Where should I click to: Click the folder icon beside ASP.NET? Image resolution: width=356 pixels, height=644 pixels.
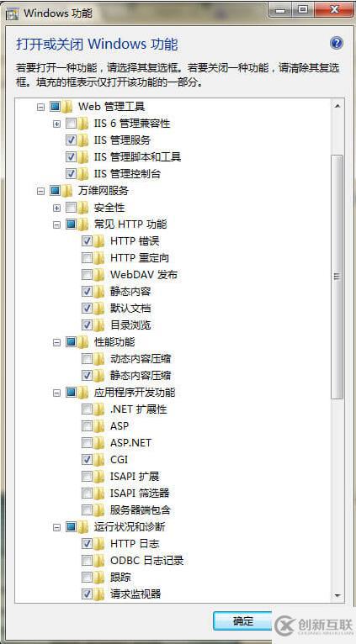(x=98, y=443)
